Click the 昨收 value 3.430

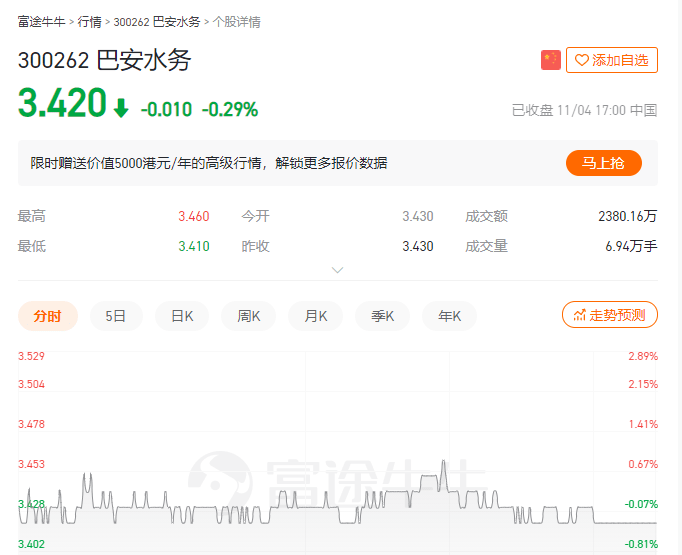coord(418,246)
